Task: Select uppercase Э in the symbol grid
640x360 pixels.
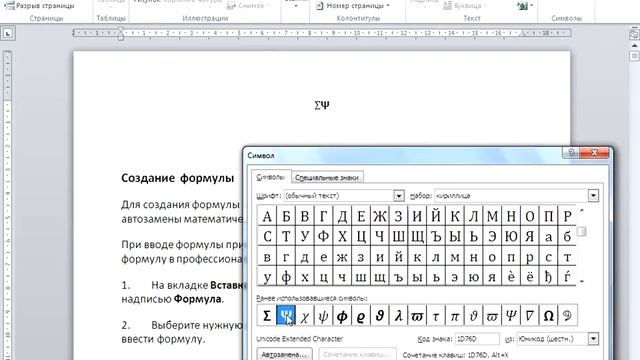Action: point(492,236)
